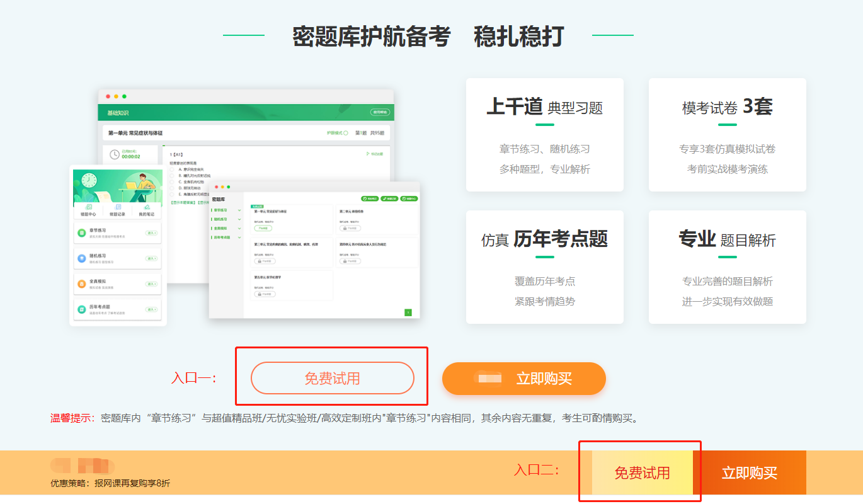Click the blue 随机练习 random practice icon
The width and height of the screenshot is (863, 504).
[x=82, y=258]
